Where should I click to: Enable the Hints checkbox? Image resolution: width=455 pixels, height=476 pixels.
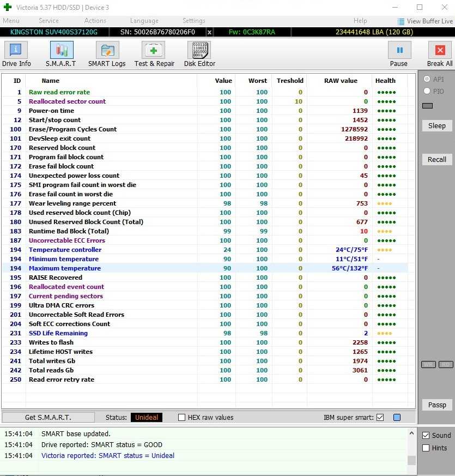(x=426, y=448)
